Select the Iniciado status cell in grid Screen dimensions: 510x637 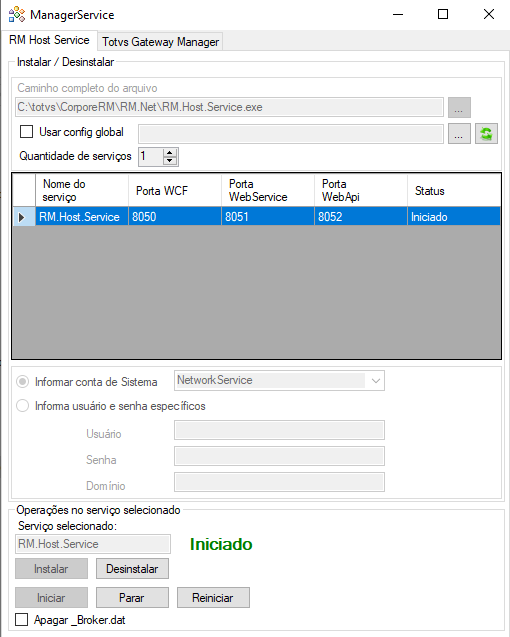[x=454, y=217]
